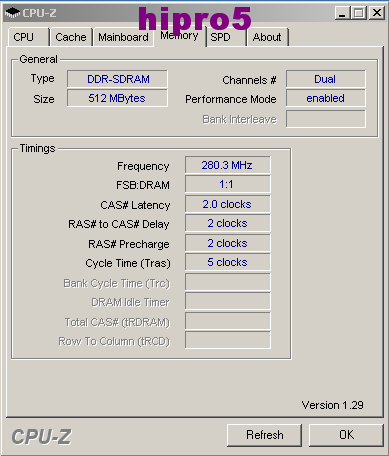Click the Version 1.29 text
This screenshot has width=389, height=456.
point(333,405)
